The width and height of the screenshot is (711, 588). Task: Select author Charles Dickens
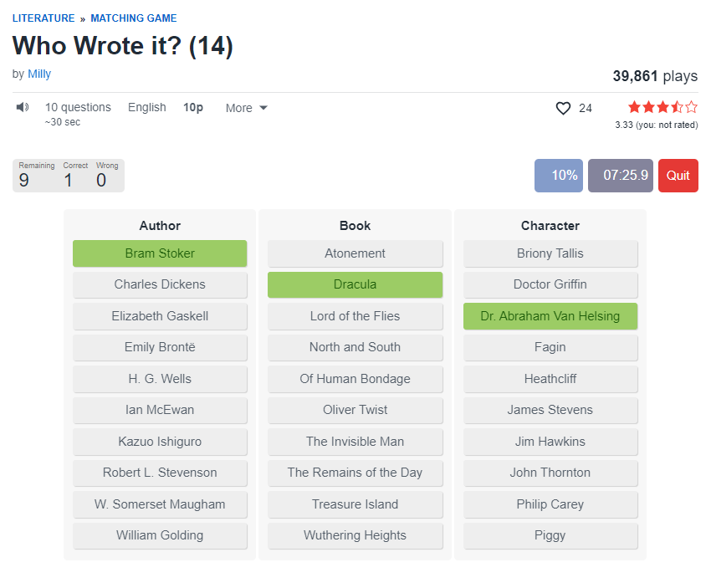[x=160, y=284]
